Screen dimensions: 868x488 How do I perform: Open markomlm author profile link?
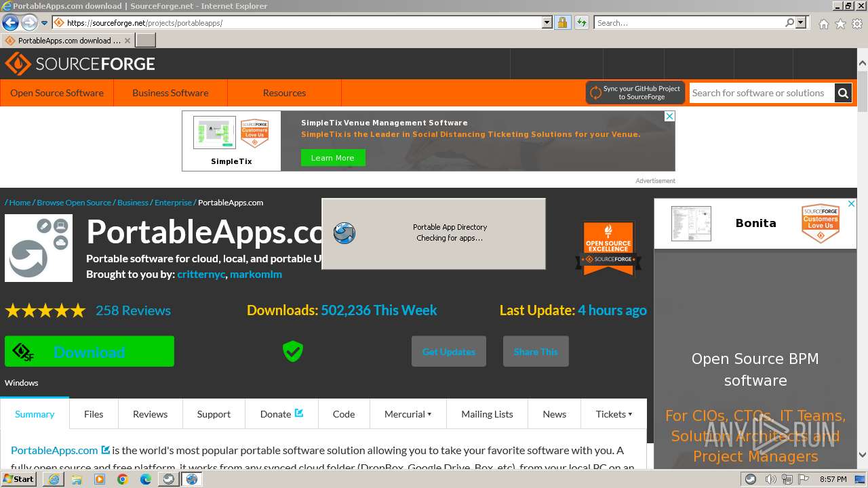256,274
